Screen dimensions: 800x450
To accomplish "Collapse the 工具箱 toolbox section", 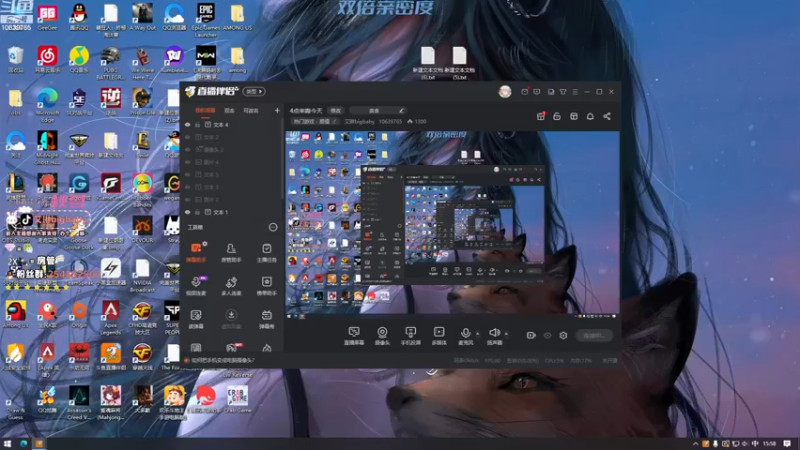I will pos(273,227).
